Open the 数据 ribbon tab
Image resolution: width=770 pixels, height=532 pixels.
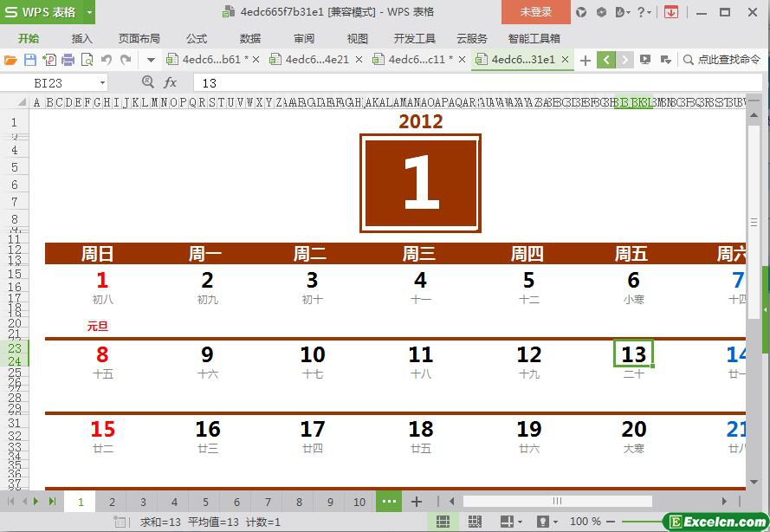pyautogui.click(x=250, y=38)
